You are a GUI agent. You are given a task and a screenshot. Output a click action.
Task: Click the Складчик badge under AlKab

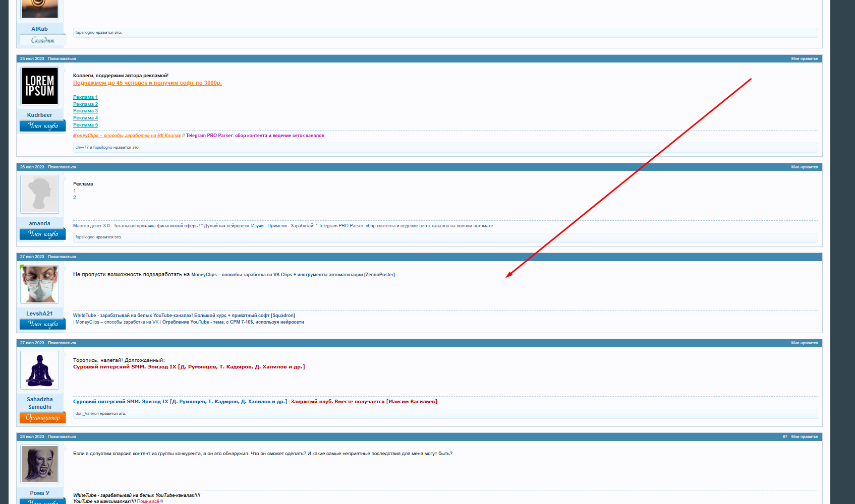click(42, 40)
